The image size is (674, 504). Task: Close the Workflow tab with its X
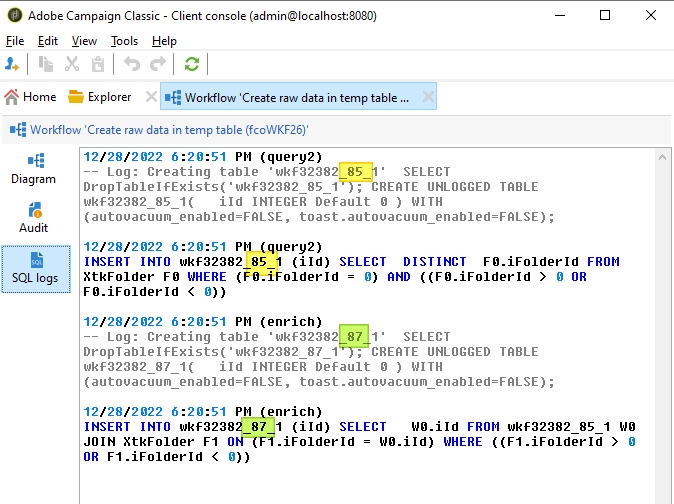[x=427, y=97]
